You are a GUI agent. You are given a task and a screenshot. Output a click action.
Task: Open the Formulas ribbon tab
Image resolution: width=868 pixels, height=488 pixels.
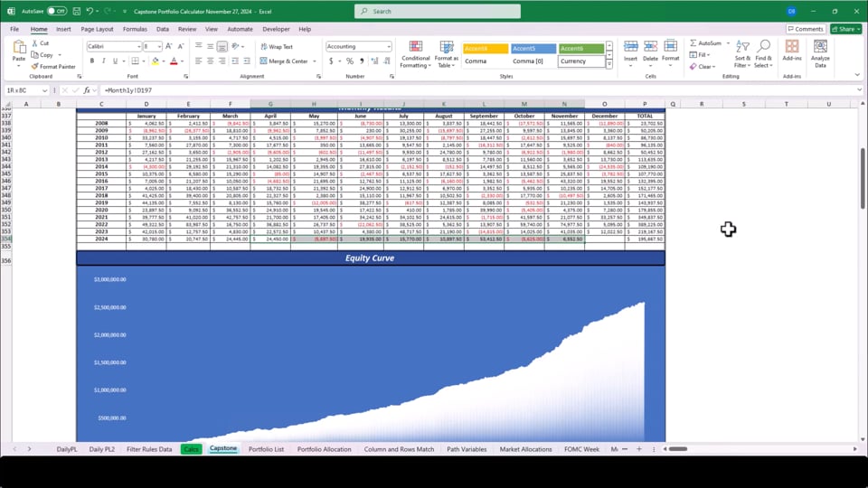[135, 29]
